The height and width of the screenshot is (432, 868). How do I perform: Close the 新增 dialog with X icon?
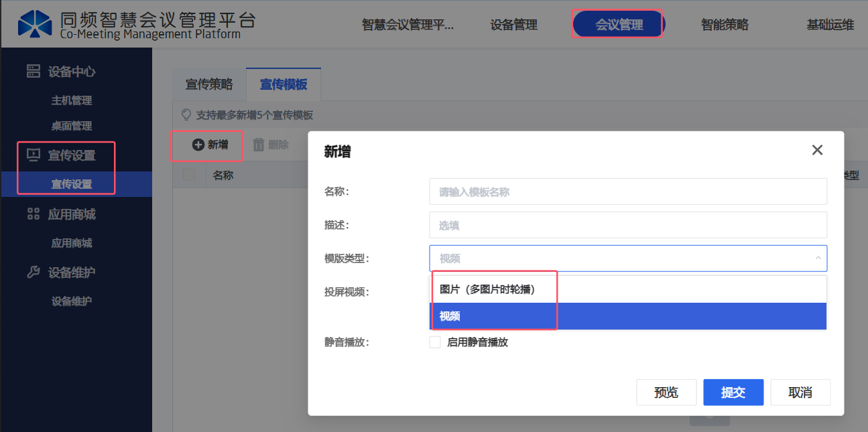point(817,150)
